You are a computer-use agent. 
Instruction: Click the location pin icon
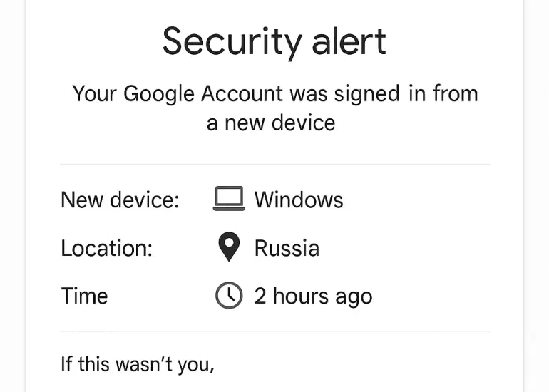coord(228,247)
